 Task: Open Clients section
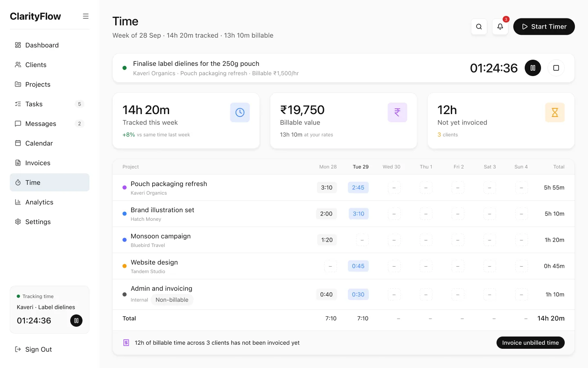[49, 65]
